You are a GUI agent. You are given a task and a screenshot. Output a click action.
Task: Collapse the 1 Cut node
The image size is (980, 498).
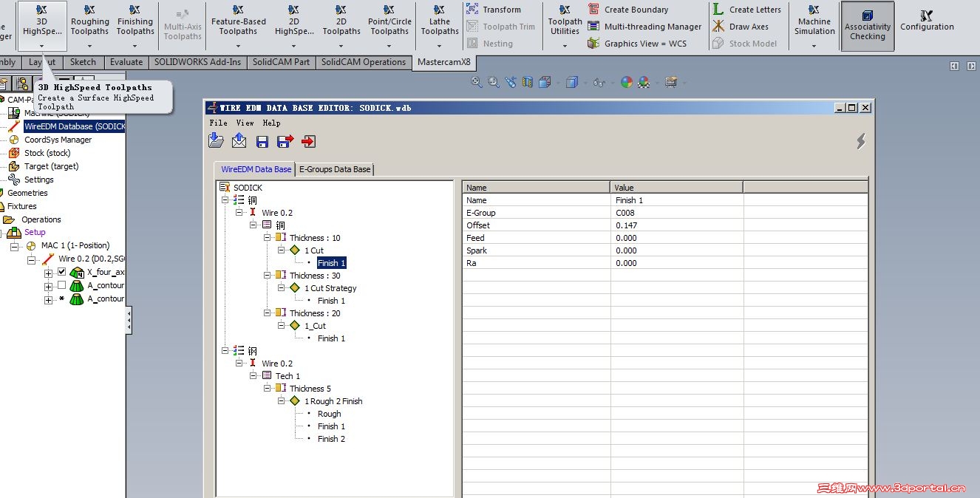(x=282, y=250)
